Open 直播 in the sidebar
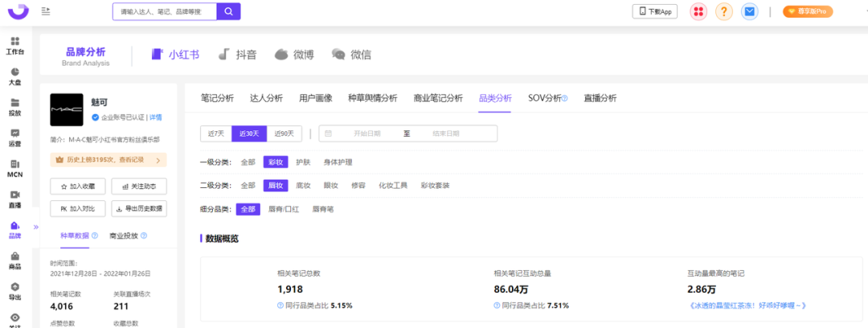 [15, 199]
